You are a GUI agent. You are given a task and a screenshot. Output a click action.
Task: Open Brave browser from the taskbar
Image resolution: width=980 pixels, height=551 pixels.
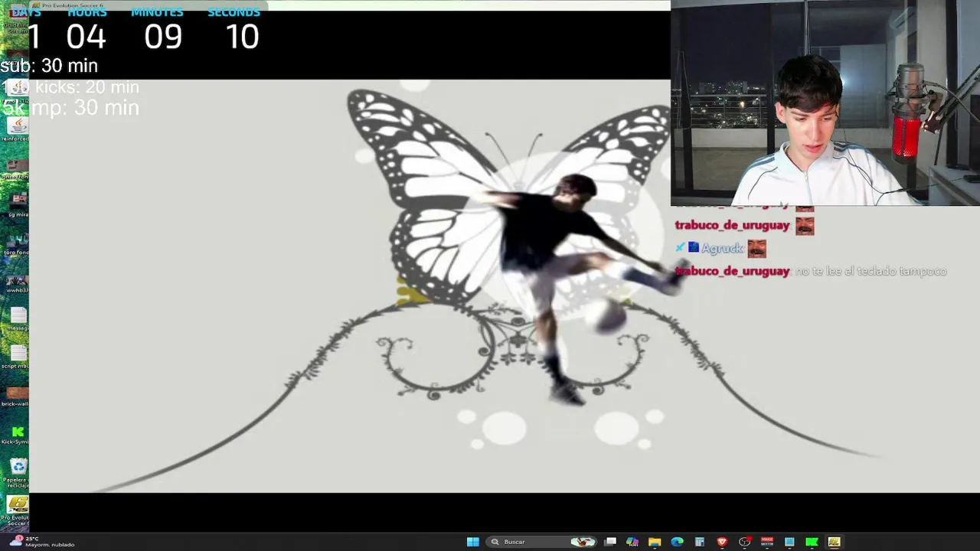pyautogui.click(x=722, y=542)
